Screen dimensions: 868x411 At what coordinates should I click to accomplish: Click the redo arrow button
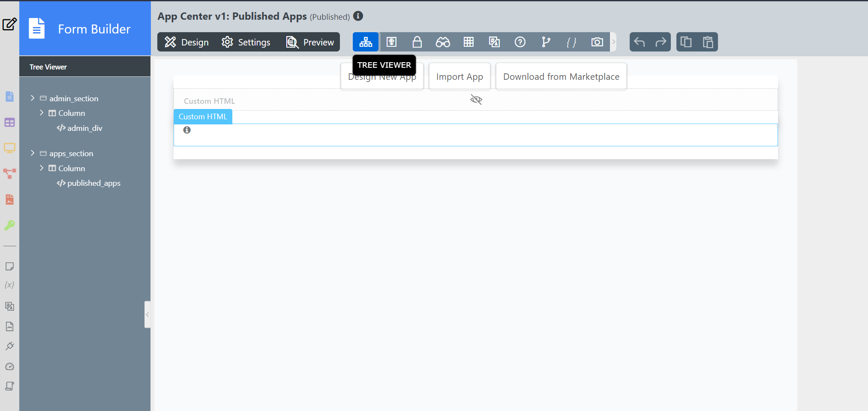tap(661, 42)
